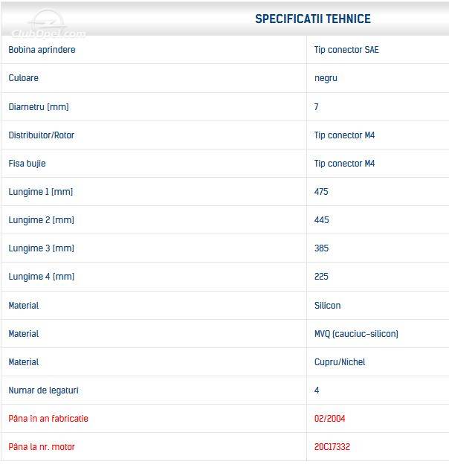
Task: Select the Diametru [mm] label
Action: tap(39, 107)
